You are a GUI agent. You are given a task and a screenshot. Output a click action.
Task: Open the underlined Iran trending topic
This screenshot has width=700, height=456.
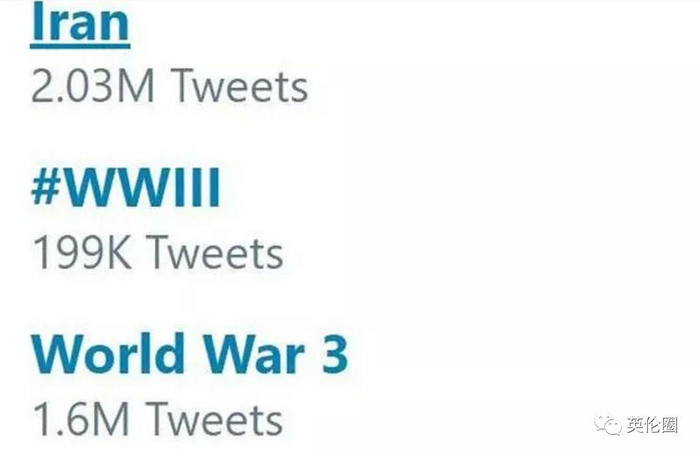coord(80,22)
